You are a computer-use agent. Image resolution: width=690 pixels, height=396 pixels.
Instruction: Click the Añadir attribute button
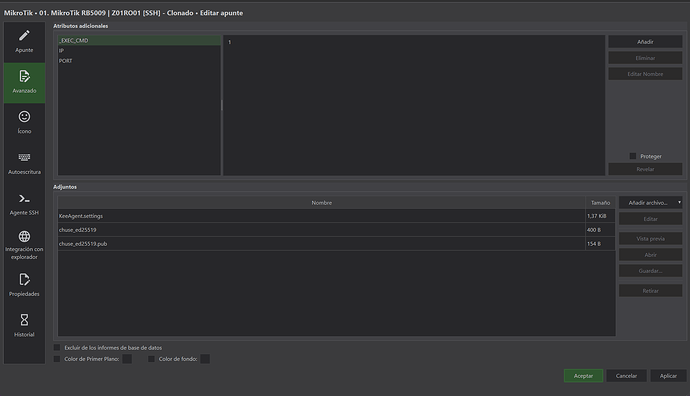coord(645,42)
